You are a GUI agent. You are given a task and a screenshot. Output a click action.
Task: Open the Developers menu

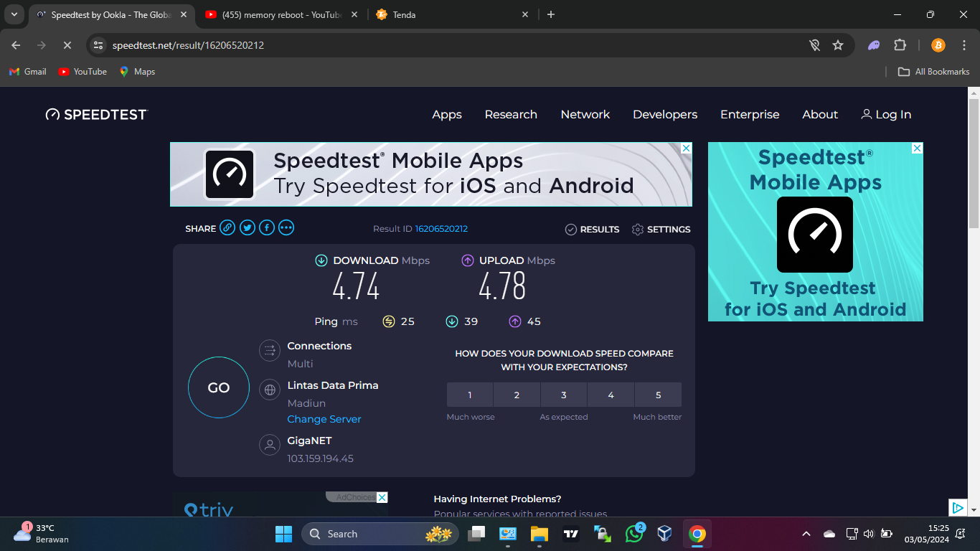665,115
